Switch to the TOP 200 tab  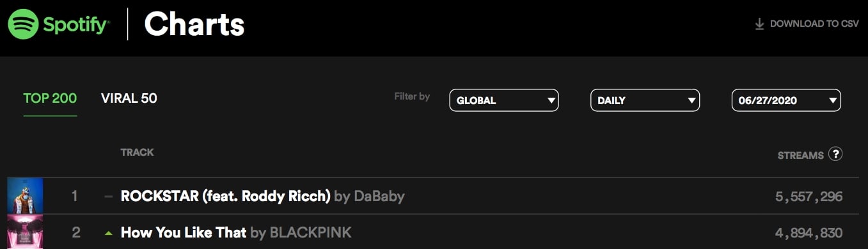point(50,98)
